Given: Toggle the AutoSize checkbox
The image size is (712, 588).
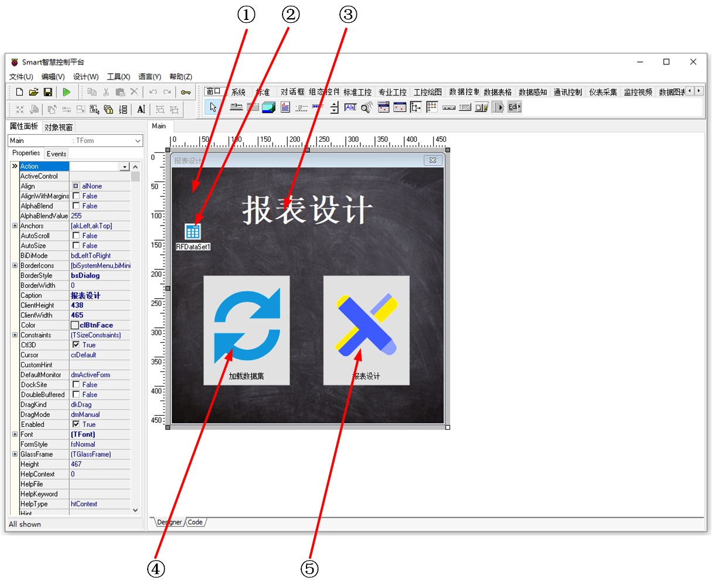Looking at the screenshot, I should [76, 246].
